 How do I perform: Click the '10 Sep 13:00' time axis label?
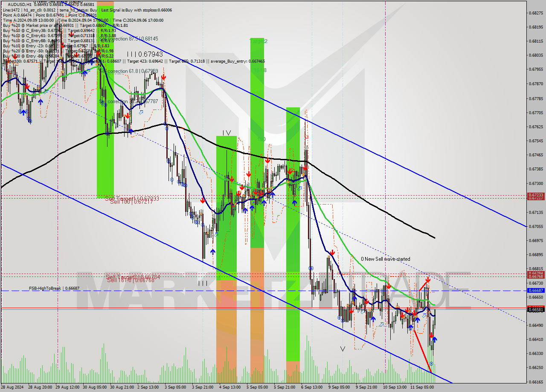pyautogui.click(x=394, y=387)
